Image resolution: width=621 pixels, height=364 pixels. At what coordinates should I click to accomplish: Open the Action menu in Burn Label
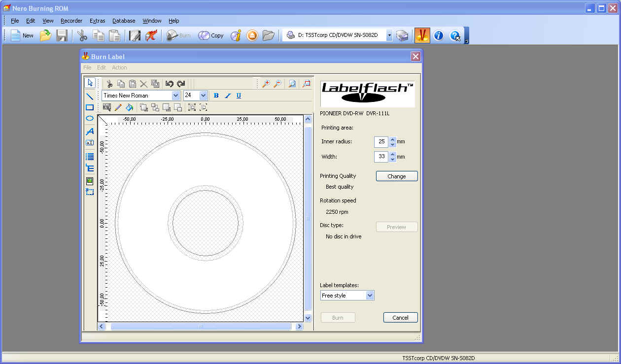[119, 67]
